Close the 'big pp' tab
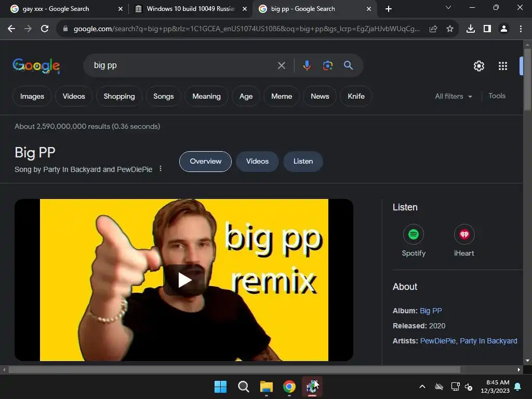532x399 pixels. tap(369, 9)
